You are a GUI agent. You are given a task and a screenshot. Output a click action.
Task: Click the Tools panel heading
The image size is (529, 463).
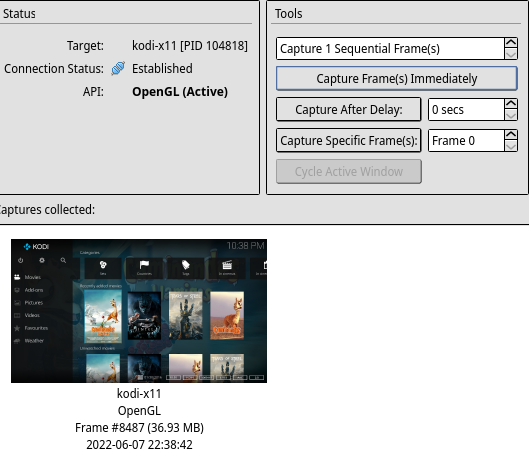(x=288, y=14)
